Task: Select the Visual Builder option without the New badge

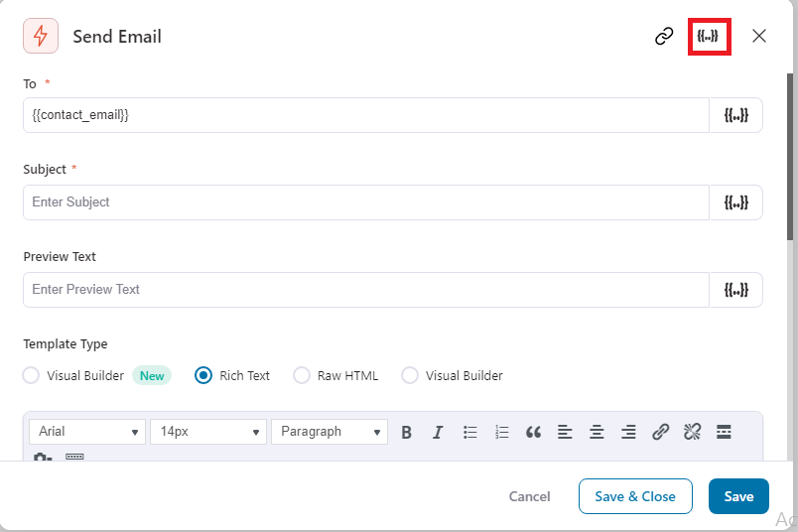Action: pyautogui.click(x=410, y=376)
